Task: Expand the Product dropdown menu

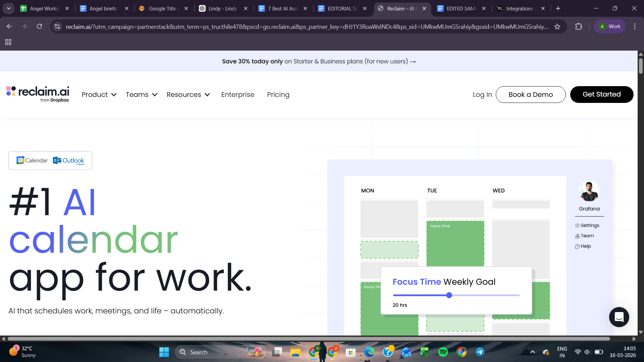Action: [x=99, y=95]
